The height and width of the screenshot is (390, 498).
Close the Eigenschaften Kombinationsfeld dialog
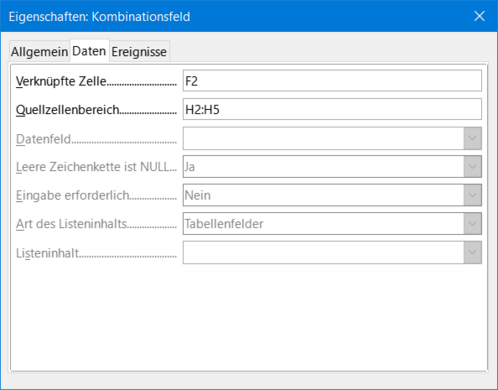click(x=479, y=16)
